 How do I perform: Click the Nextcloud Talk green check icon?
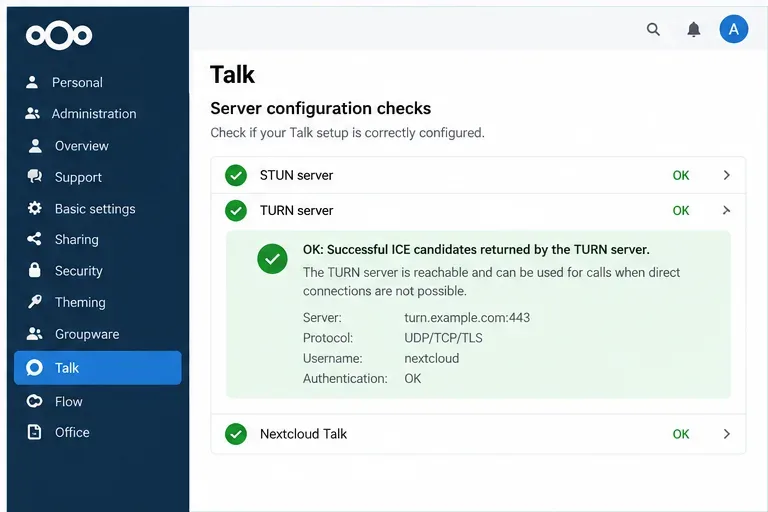236,434
